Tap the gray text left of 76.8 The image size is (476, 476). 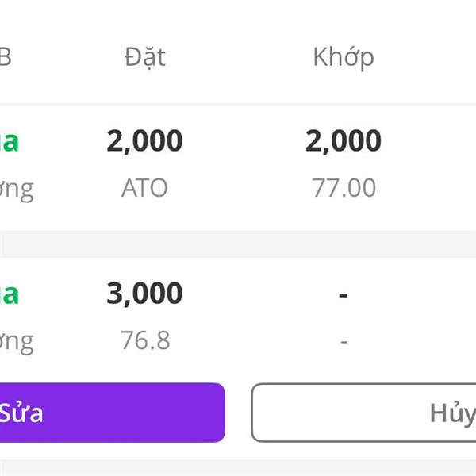tap(16, 341)
